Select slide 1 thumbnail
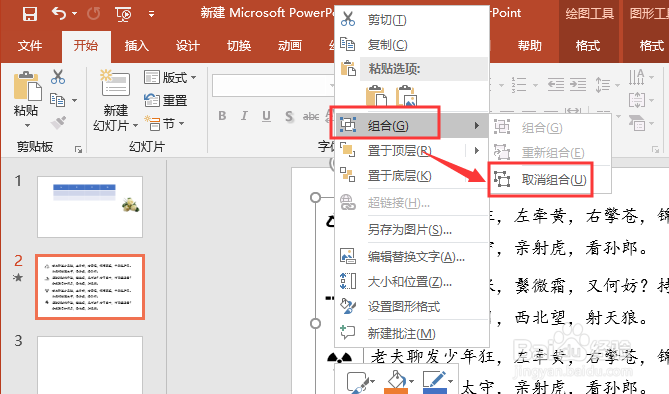Screen dimensions: 669x394 pyautogui.click(x=90, y=207)
